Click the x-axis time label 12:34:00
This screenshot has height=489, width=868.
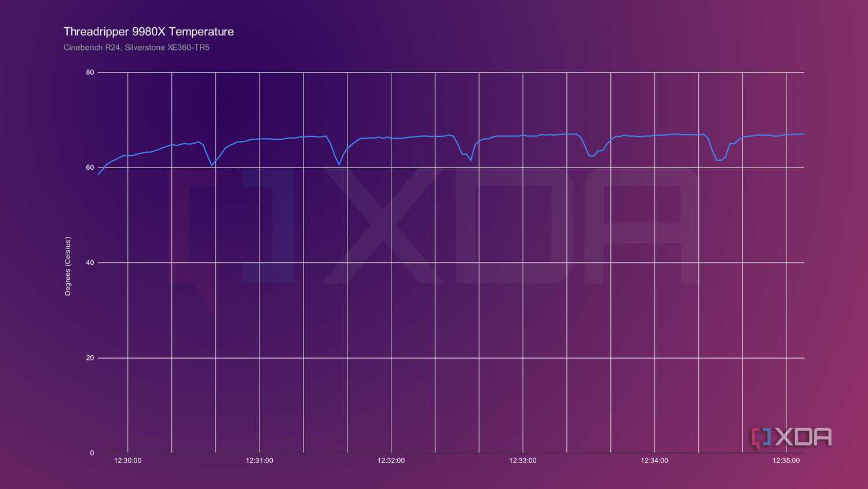tap(654, 461)
